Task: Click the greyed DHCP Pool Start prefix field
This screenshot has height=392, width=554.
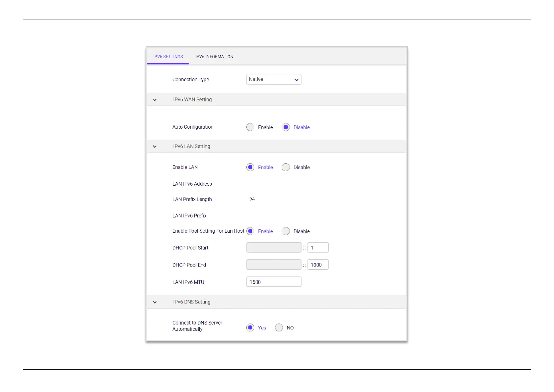Action: click(x=274, y=248)
